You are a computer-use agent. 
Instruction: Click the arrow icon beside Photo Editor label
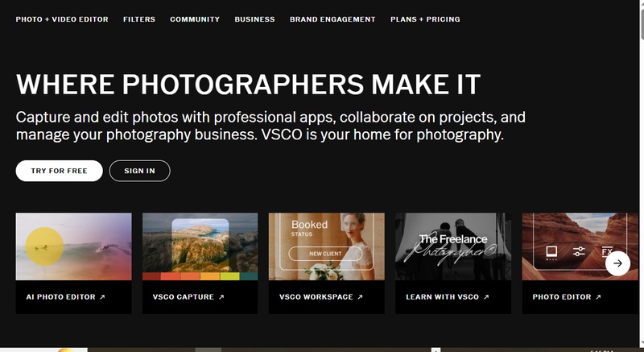coord(598,297)
